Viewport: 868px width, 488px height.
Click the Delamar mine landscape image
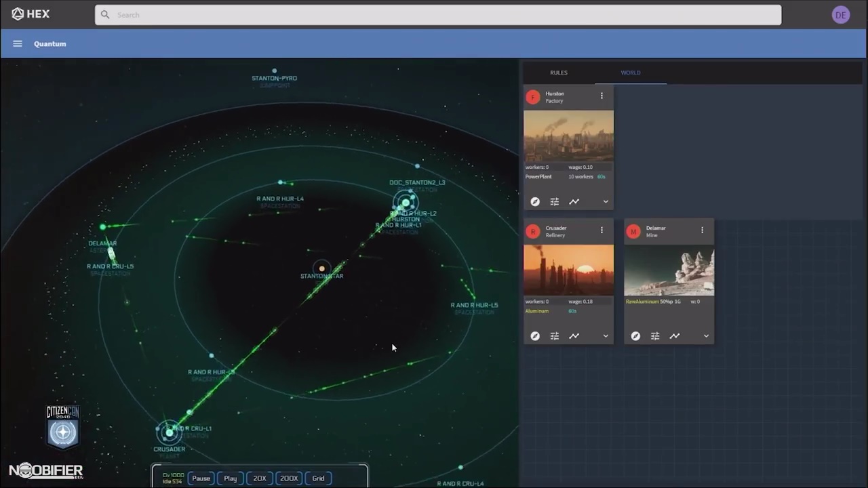click(669, 270)
